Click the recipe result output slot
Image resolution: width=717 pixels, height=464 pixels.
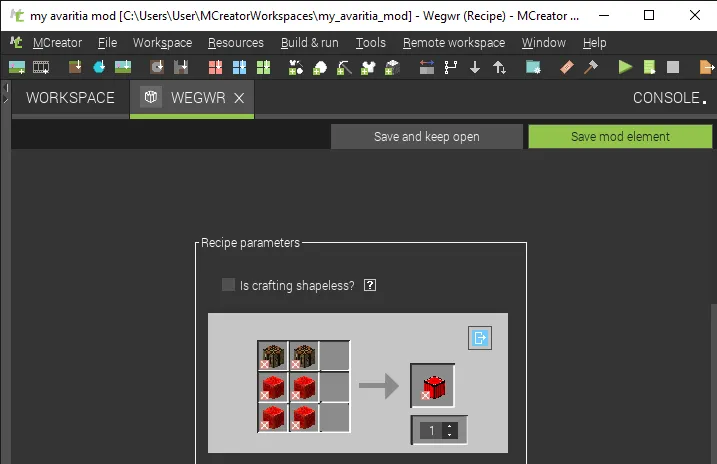pos(433,385)
